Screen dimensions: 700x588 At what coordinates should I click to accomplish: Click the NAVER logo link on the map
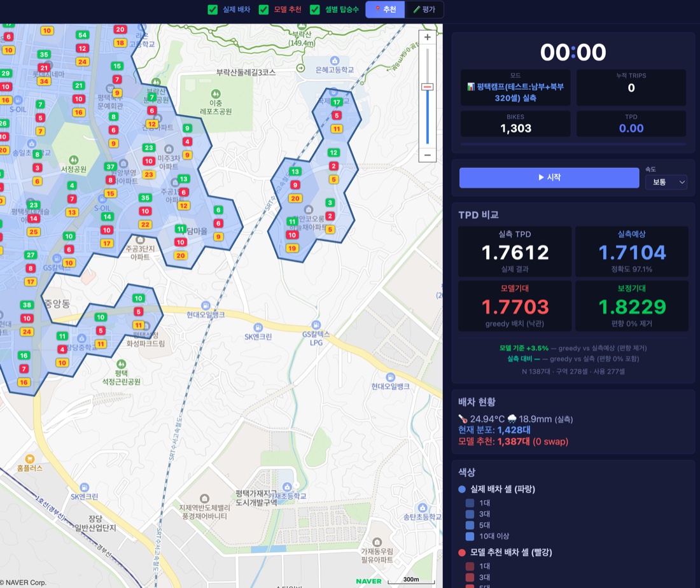click(x=368, y=581)
